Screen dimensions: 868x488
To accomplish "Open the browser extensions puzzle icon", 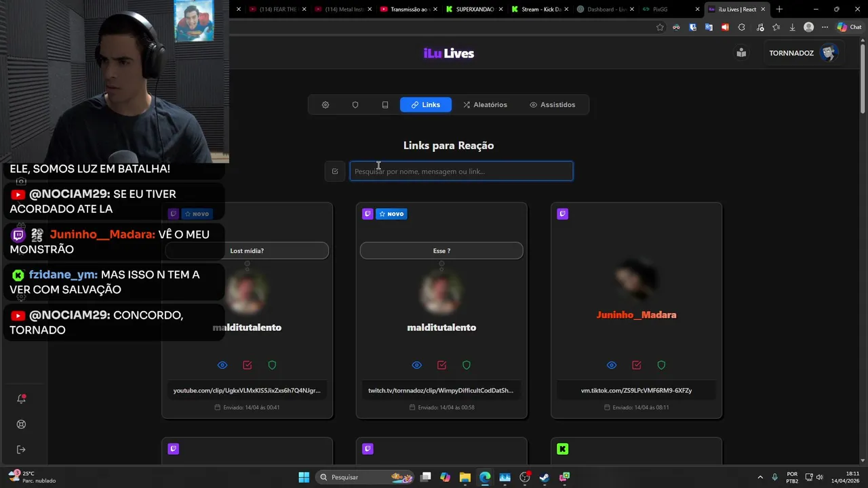I will pos(741,27).
